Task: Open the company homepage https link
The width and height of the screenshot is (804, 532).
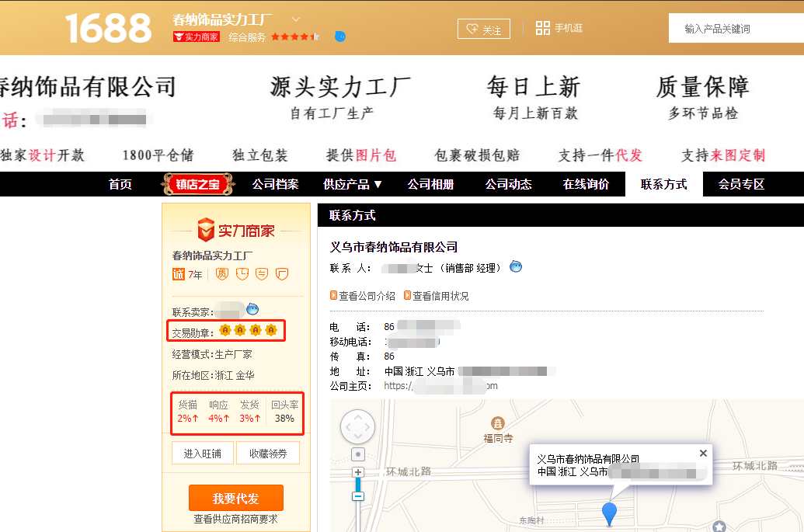Action: (x=440, y=386)
